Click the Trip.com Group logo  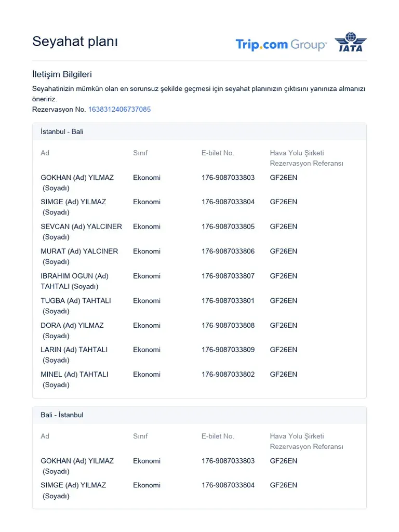click(281, 45)
